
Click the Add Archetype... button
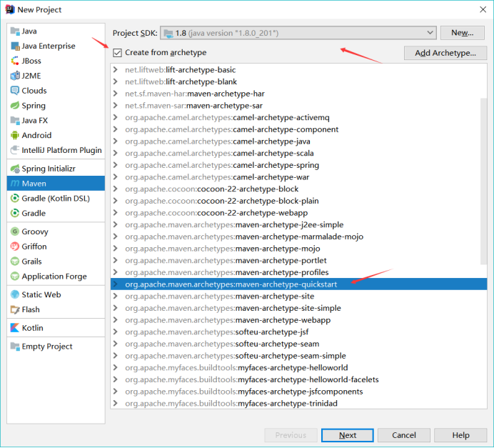445,53
